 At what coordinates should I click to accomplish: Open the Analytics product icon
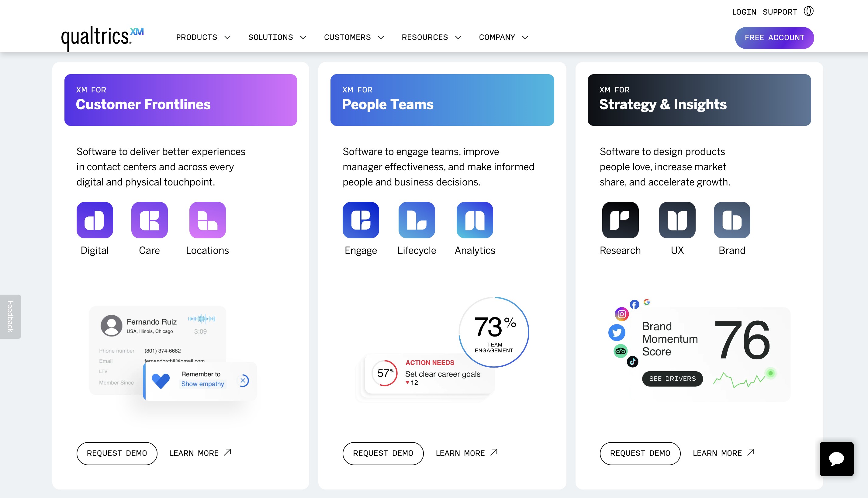(475, 220)
